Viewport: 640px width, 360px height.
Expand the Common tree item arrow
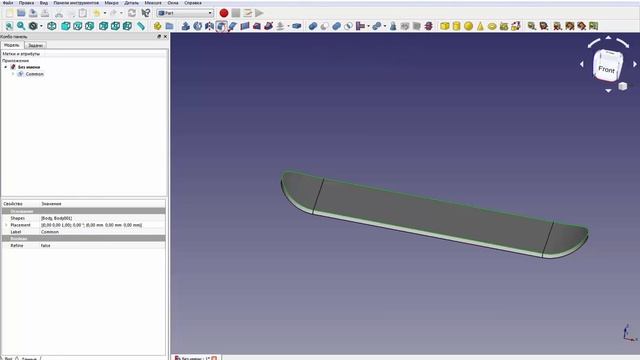click(x=13, y=74)
